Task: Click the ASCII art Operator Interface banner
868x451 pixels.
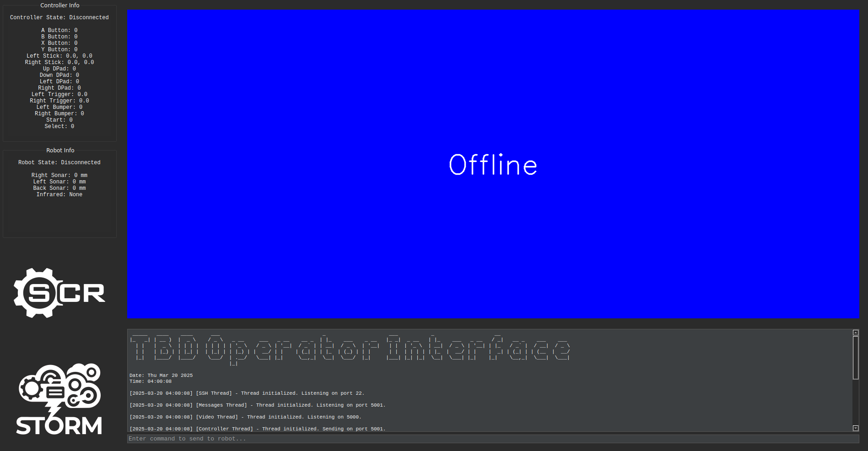Action: 350,349
